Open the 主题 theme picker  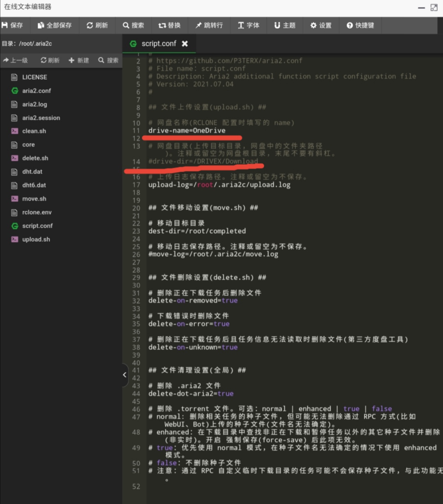(284, 25)
